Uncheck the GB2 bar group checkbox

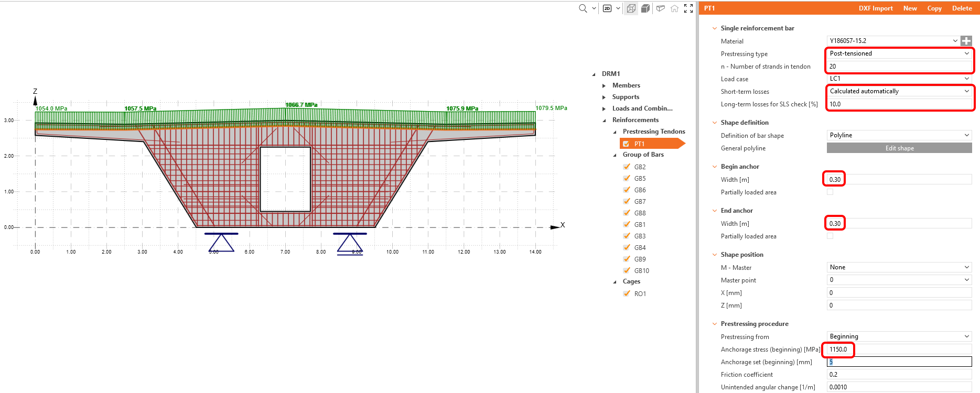[627, 167]
